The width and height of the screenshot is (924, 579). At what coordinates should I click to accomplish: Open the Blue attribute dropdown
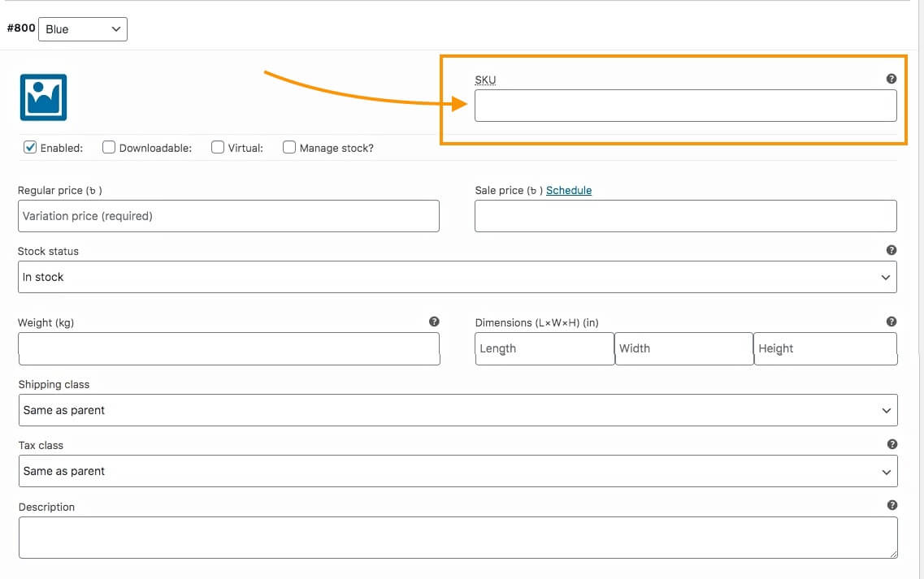83,29
